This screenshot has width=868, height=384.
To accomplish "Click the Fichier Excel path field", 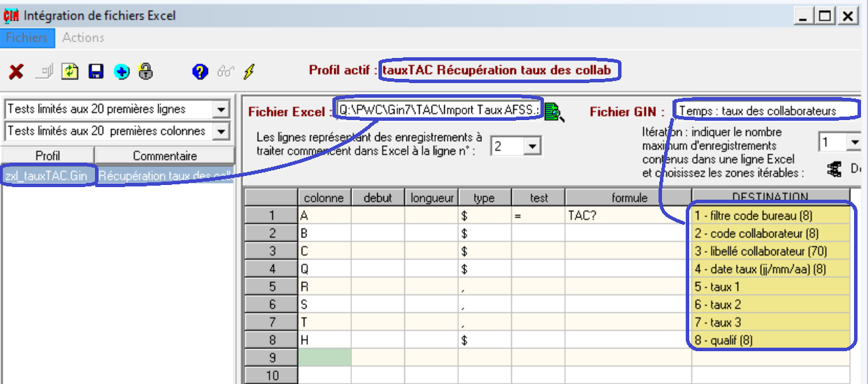I will coord(438,110).
